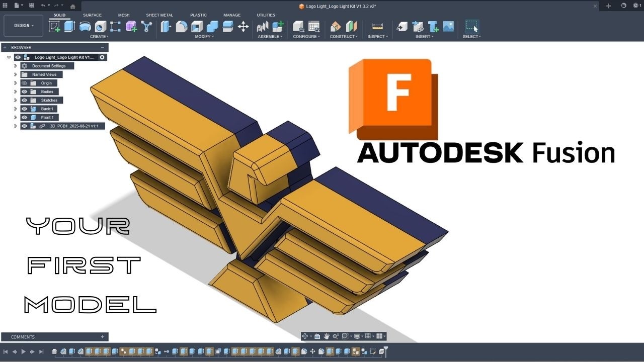Hide the Front:1 component

point(24,117)
